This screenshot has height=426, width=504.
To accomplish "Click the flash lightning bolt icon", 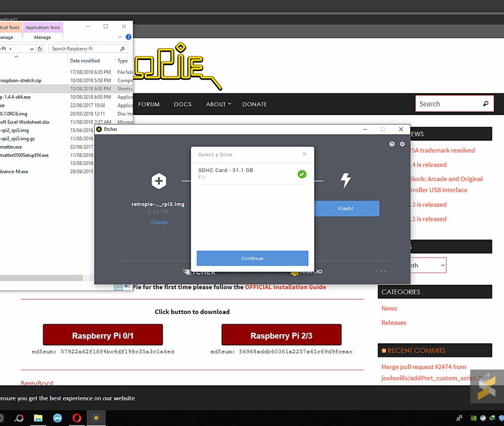I will click(x=346, y=180).
